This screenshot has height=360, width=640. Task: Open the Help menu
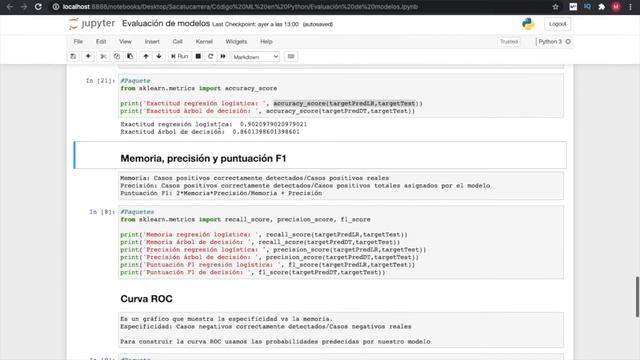tap(266, 42)
